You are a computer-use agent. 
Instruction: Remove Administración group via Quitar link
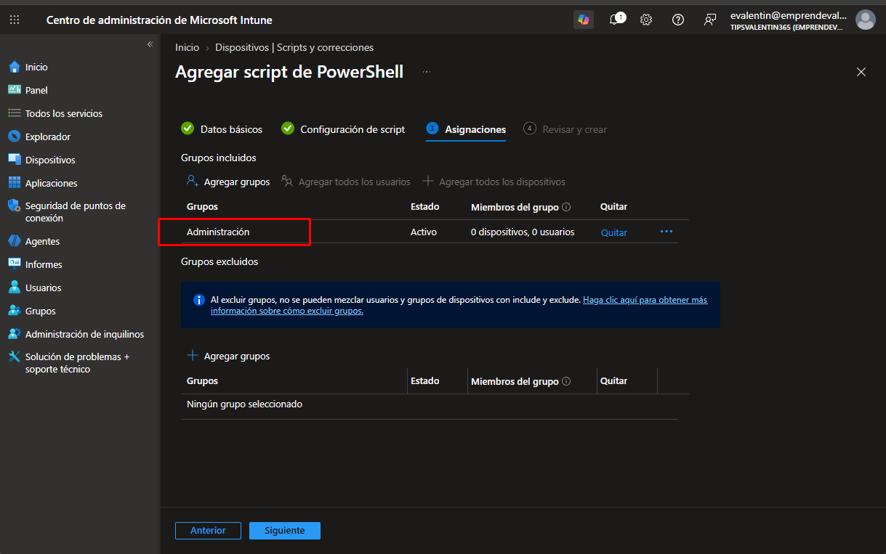[x=614, y=232]
